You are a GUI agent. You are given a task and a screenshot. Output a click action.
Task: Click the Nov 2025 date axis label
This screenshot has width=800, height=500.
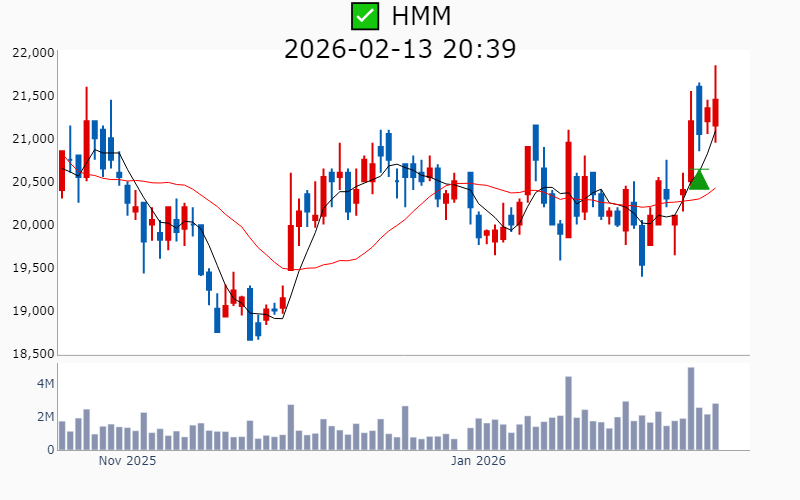tap(127, 461)
